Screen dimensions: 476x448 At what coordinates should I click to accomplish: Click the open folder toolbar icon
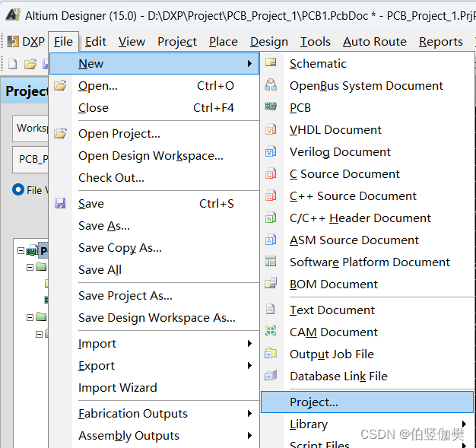click(x=30, y=64)
